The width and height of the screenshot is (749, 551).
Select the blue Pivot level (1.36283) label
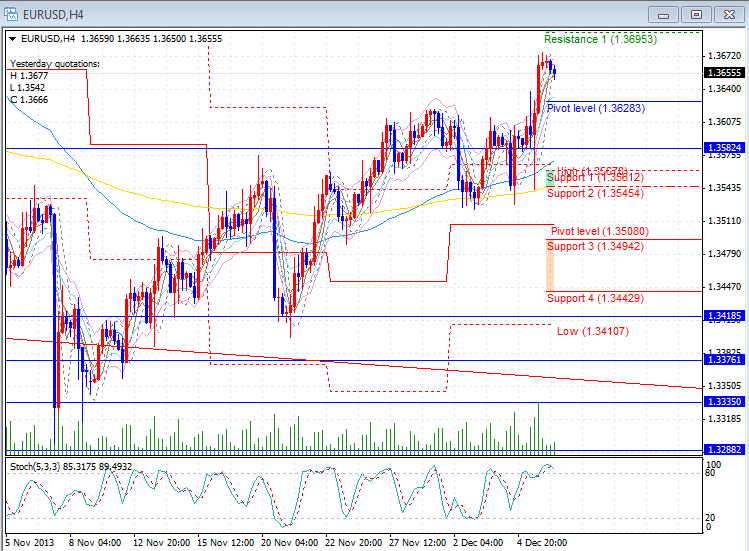coord(596,108)
